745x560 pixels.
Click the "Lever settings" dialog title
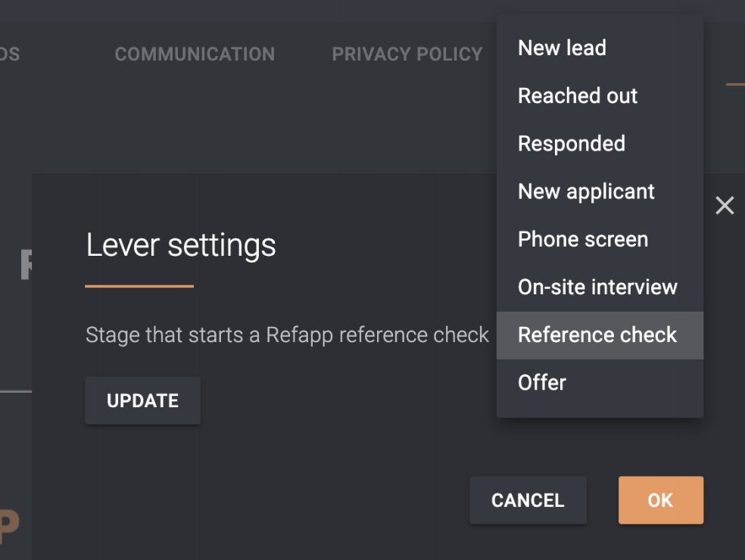[180, 245]
